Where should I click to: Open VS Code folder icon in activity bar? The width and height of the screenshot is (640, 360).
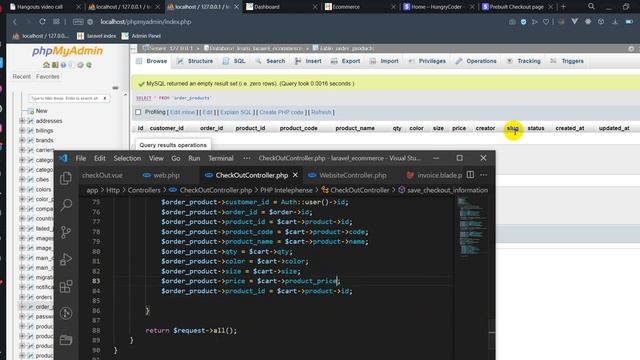66,340
